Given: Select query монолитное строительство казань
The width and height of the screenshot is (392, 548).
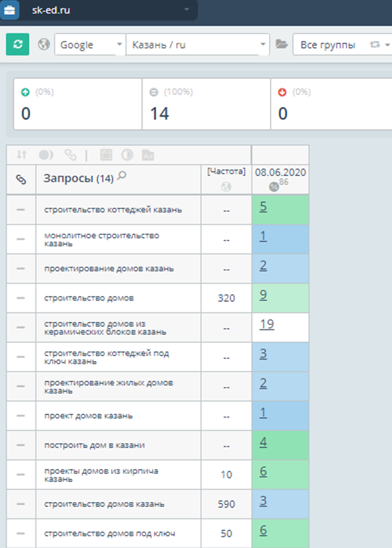Looking at the screenshot, I should [101, 239].
